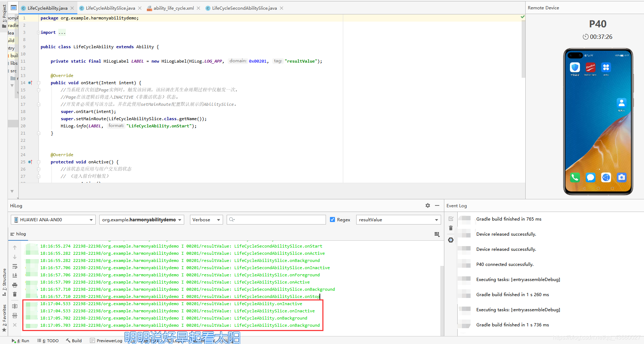644x344 pixels.
Task: Click the clear log trash icon in HiLog
Action: pos(15,294)
